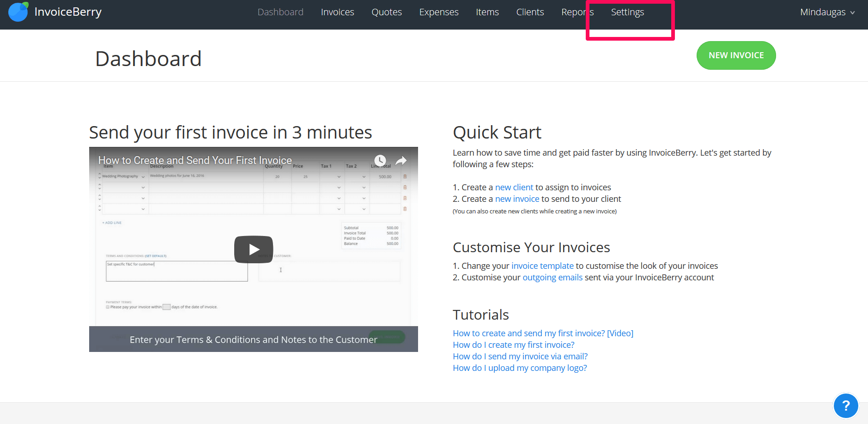Click the green NEW INVOICE button
Viewport: 868px width, 424px height.
[x=736, y=55]
